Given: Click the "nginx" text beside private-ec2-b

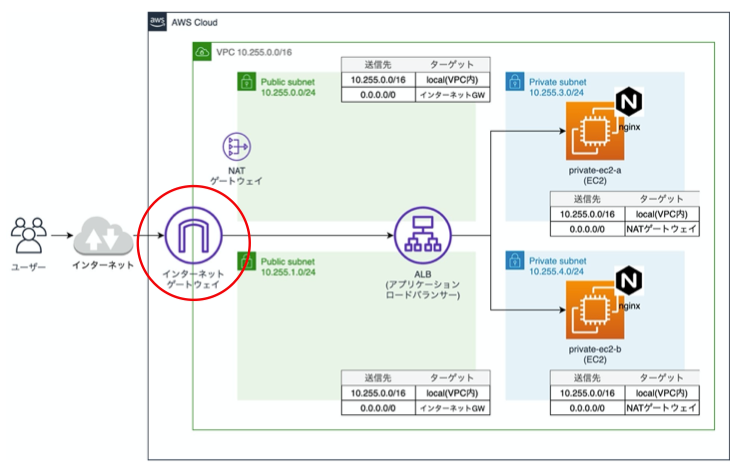Looking at the screenshot, I should coord(630,306).
